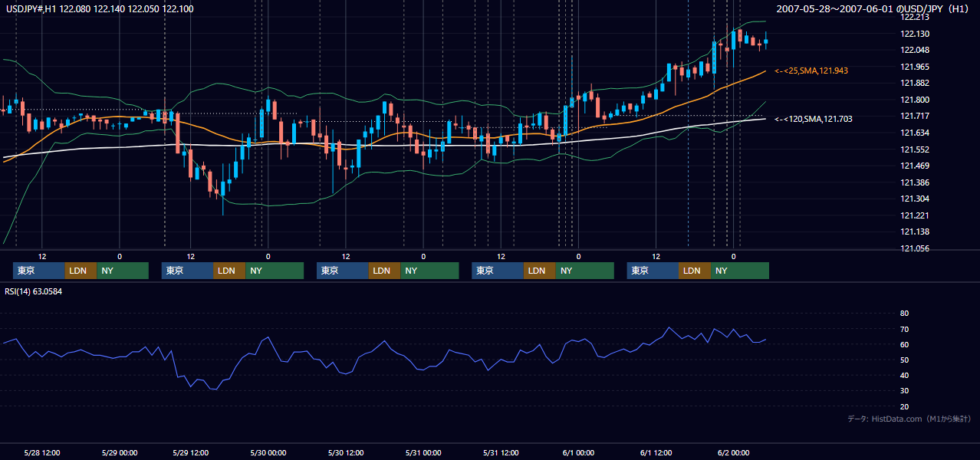980x460 pixels.
Task: Click the leftmost LDN session block
Action: 81,271
